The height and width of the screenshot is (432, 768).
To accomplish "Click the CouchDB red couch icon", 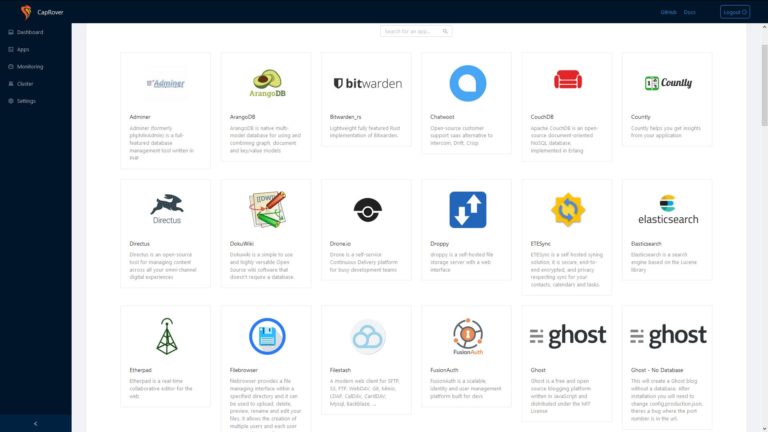I will (567, 82).
